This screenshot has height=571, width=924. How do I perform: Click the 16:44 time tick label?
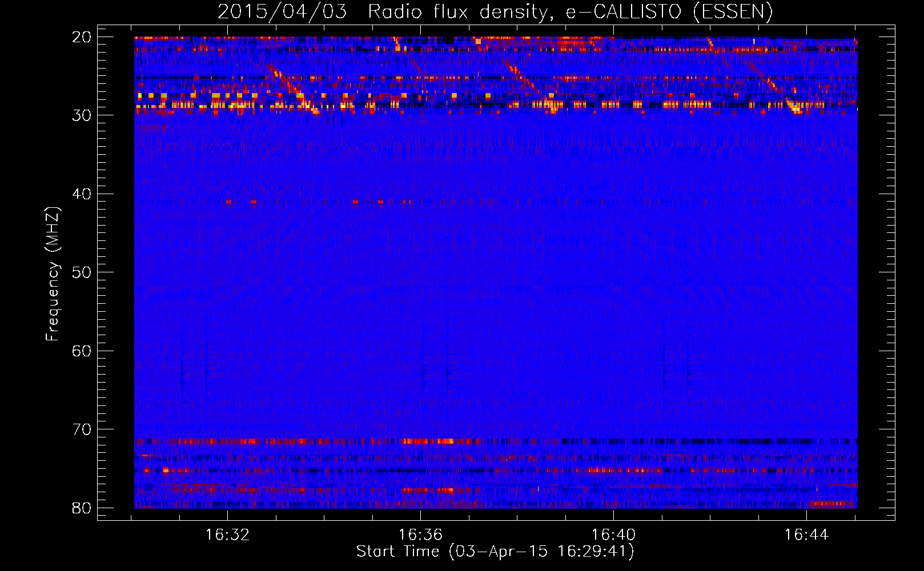tap(806, 535)
